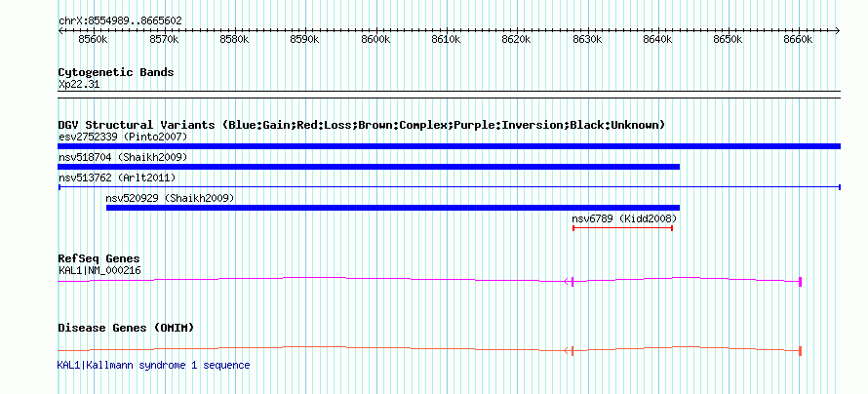
Task: Click the Xp22.31 cytogenetic band bar
Action: (x=449, y=95)
